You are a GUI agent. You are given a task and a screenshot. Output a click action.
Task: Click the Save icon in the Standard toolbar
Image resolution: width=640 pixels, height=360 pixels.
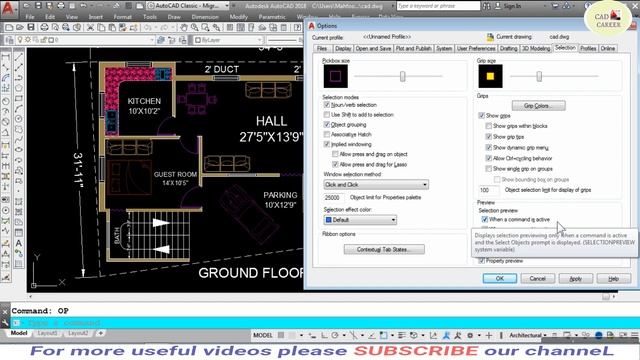click(x=31, y=27)
